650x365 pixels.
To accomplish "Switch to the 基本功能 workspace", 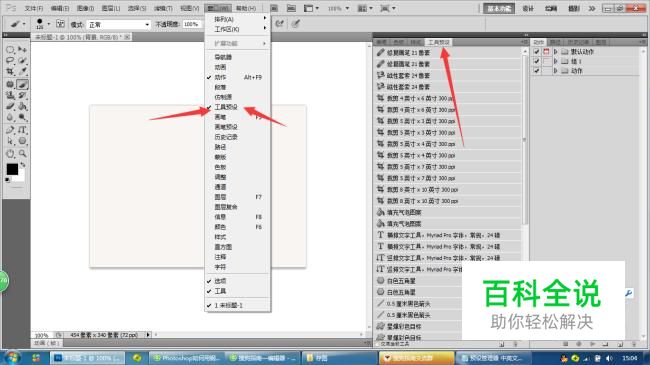I will pyautogui.click(x=499, y=8).
